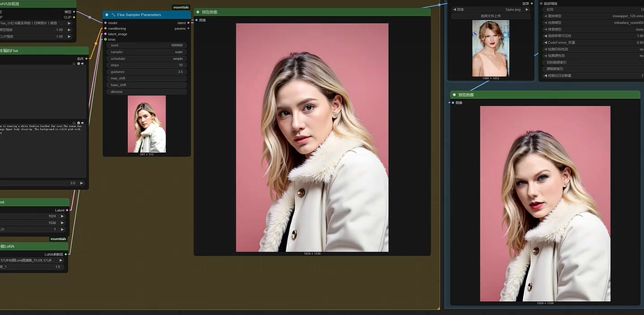The width and height of the screenshot is (644, 315).
Task: Adjust the denoise widget
Action: [147, 92]
